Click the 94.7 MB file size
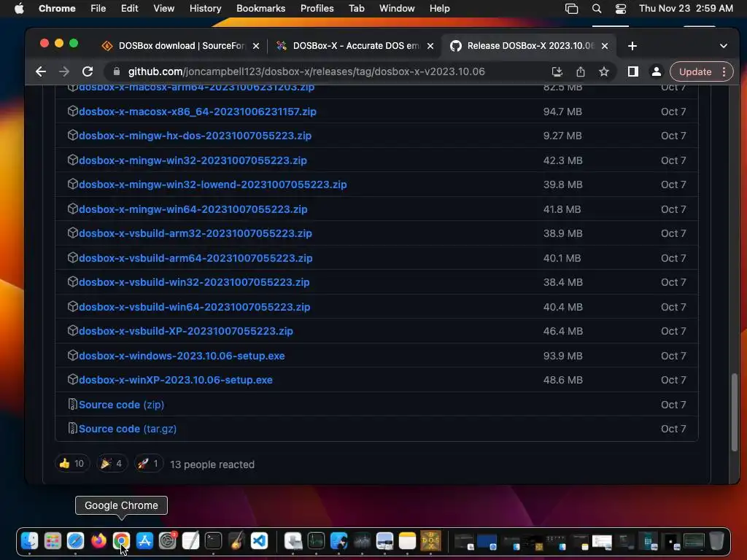Image resolution: width=747 pixels, height=560 pixels. click(562, 112)
